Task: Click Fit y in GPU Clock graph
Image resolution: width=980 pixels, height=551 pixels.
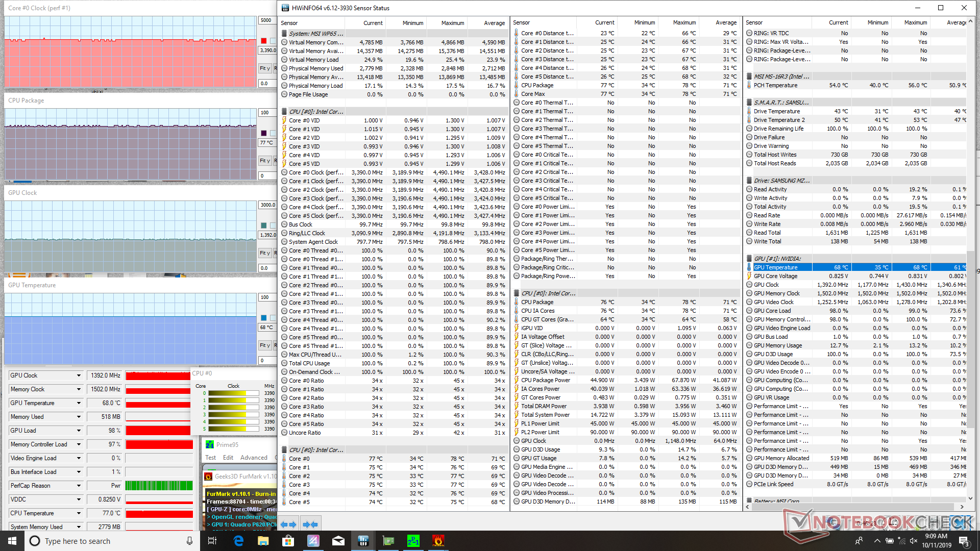Action: tap(264, 253)
